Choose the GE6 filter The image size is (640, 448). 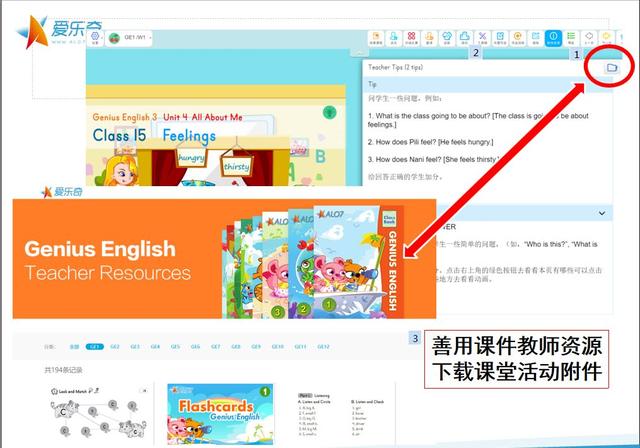tap(195, 346)
